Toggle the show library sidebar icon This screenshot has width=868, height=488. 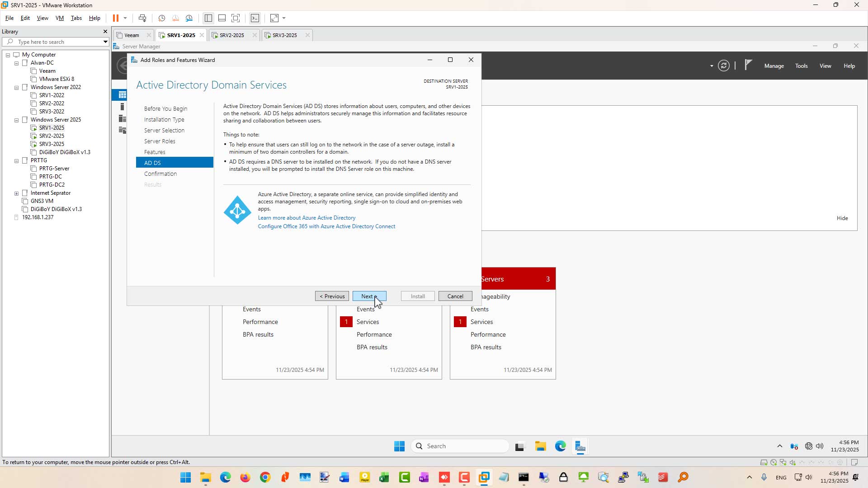pos(208,18)
